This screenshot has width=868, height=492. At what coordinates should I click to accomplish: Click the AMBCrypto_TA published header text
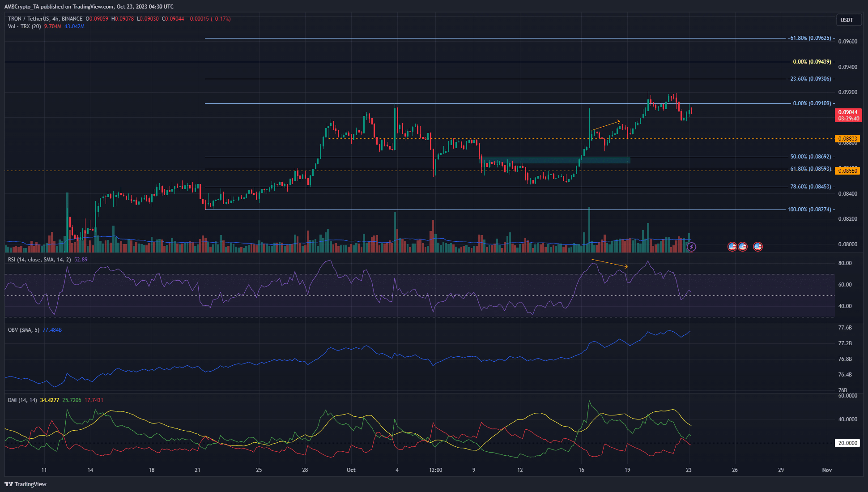89,7
